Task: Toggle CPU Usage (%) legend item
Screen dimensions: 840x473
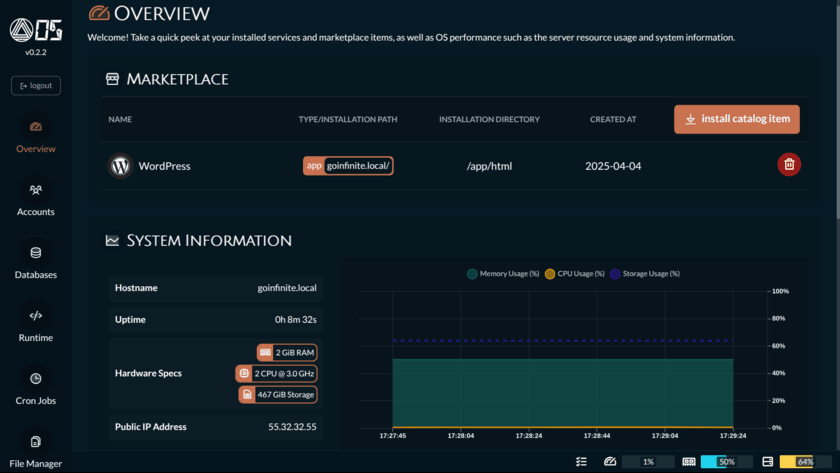Action: [574, 274]
